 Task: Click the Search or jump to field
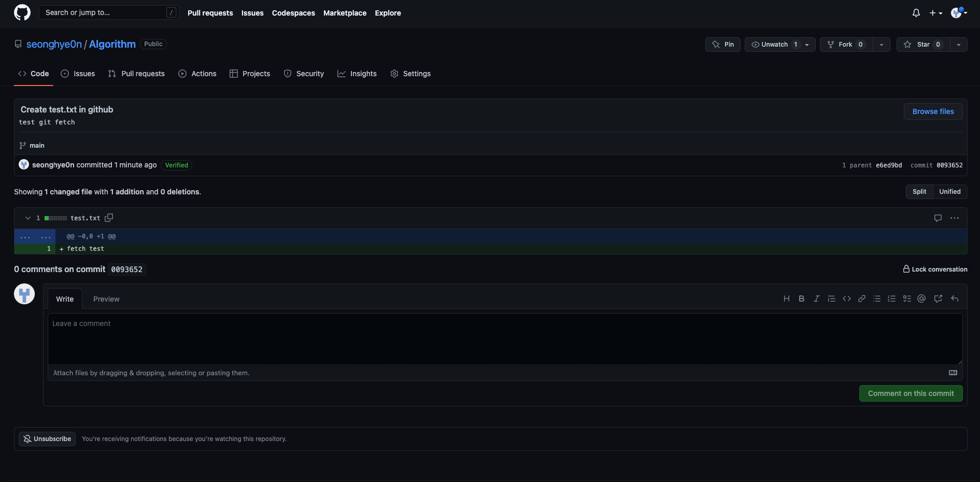(109, 12)
